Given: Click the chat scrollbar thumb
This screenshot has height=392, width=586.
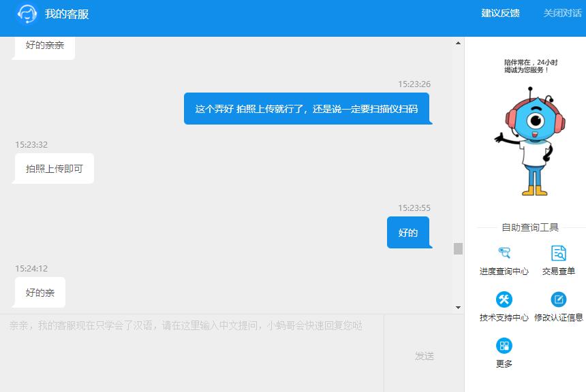Looking at the screenshot, I should [x=458, y=248].
